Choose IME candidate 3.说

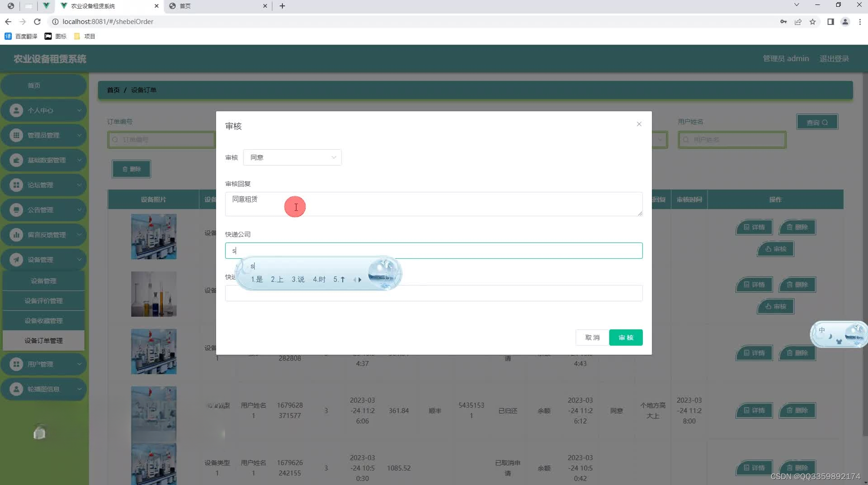(x=298, y=280)
